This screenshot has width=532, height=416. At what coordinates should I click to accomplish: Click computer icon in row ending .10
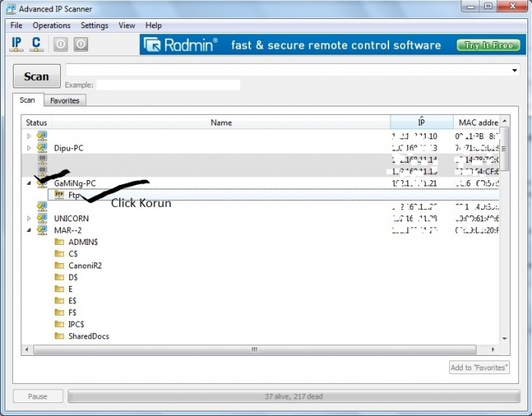coord(42,136)
